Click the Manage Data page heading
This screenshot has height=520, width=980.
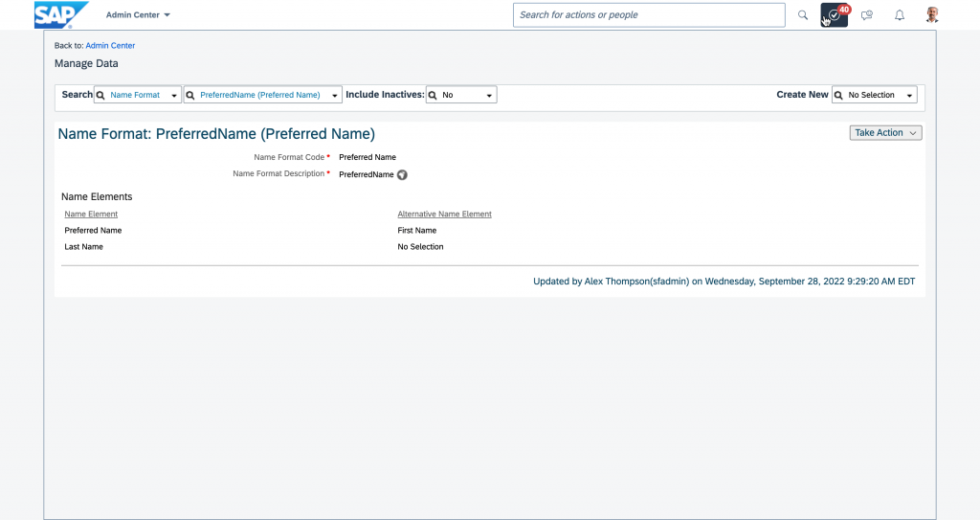point(86,63)
